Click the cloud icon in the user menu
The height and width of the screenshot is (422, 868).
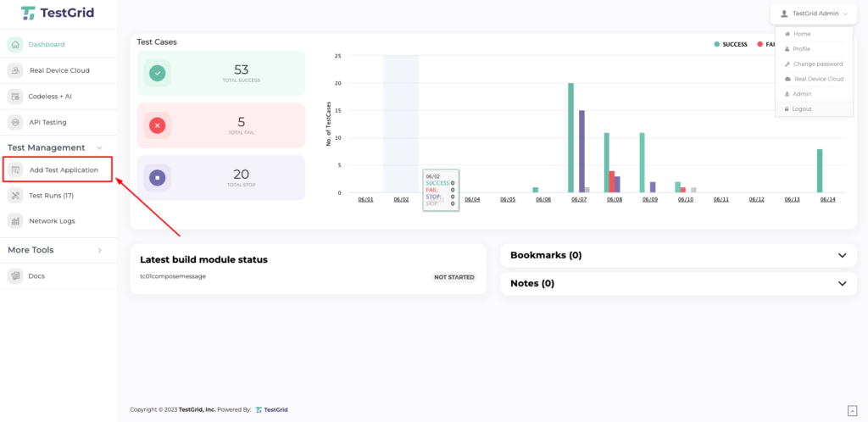787,79
